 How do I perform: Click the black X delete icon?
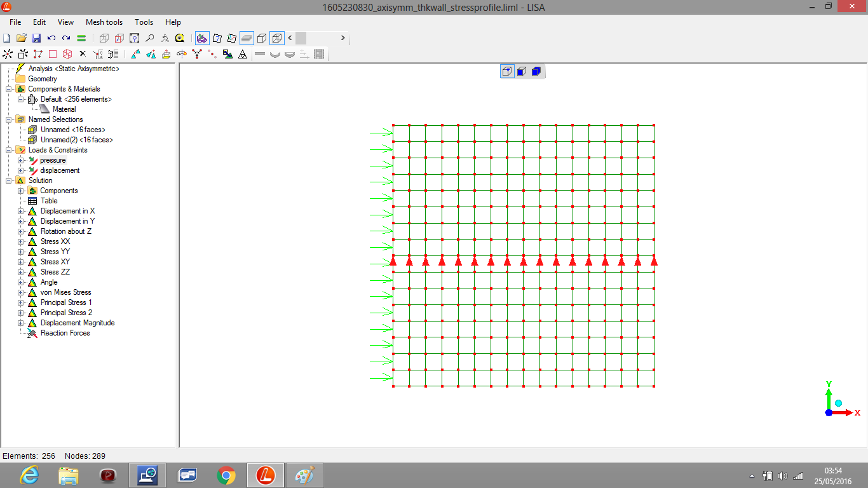pos(82,54)
